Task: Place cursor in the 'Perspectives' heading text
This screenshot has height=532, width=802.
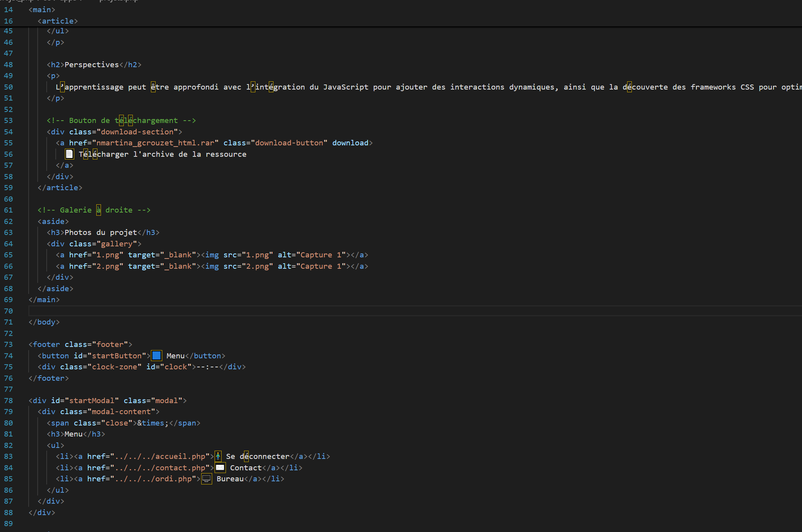Action: pos(92,64)
